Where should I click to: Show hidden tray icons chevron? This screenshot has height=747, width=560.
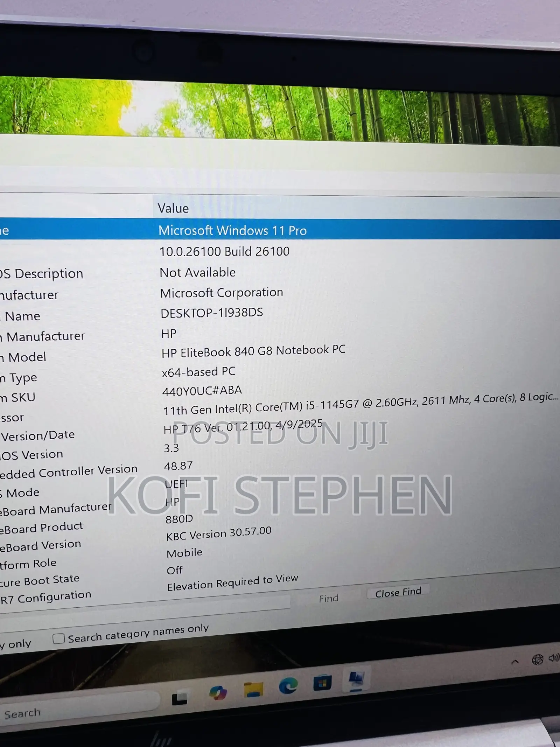515,662
